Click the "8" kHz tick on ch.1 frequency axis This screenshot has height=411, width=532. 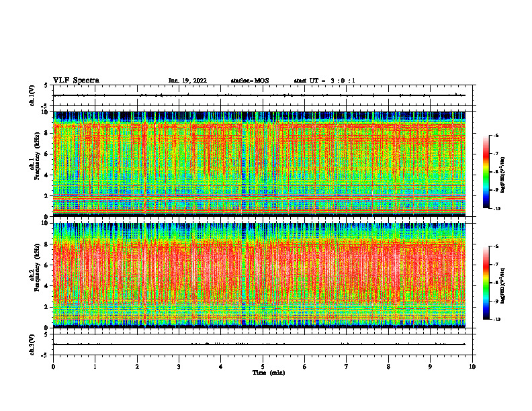(x=47, y=133)
